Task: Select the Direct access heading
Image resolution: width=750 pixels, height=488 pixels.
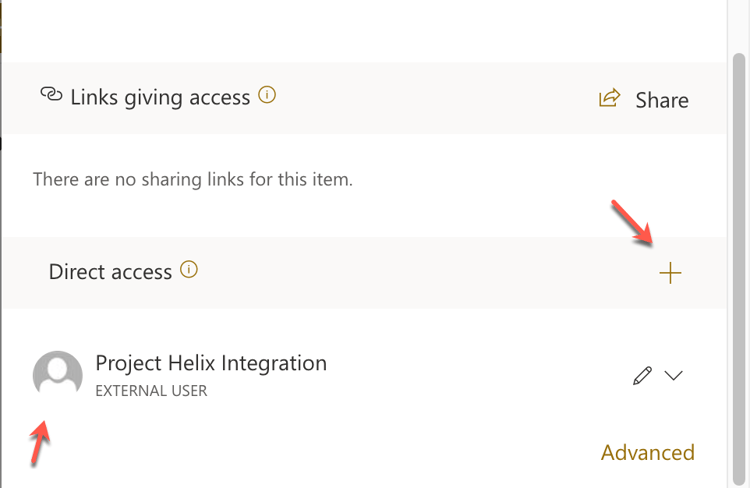Action: (110, 271)
